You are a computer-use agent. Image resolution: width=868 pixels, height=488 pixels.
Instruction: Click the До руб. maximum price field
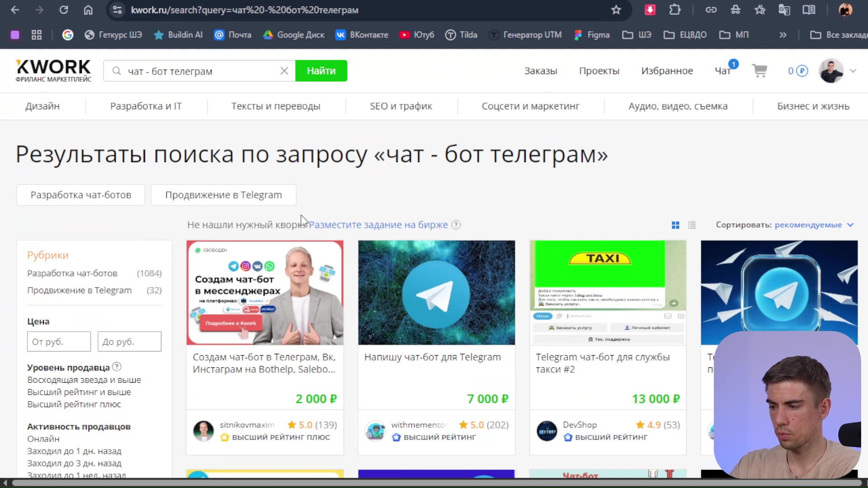pos(129,342)
